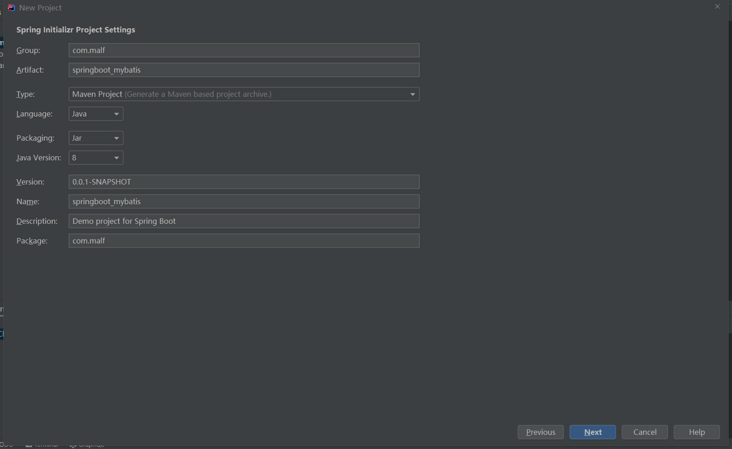Close the New Project dialog
732x449 pixels.
(717, 7)
